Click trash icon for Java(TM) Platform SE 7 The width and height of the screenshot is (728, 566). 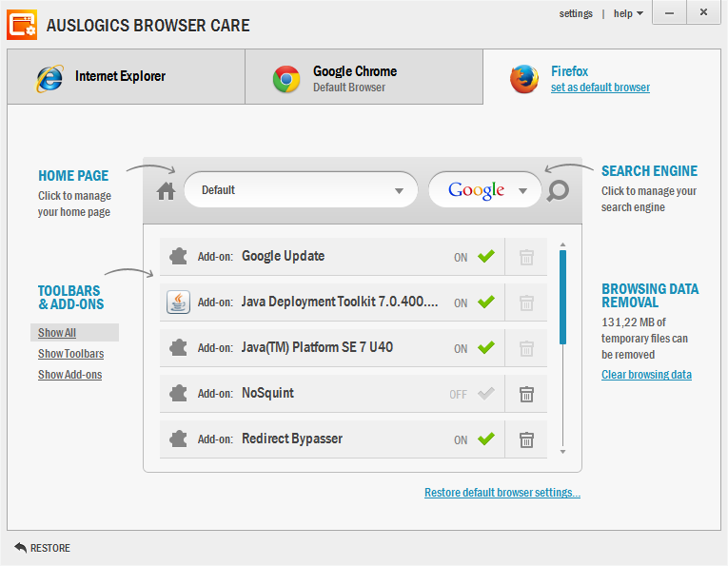(x=526, y=348)
